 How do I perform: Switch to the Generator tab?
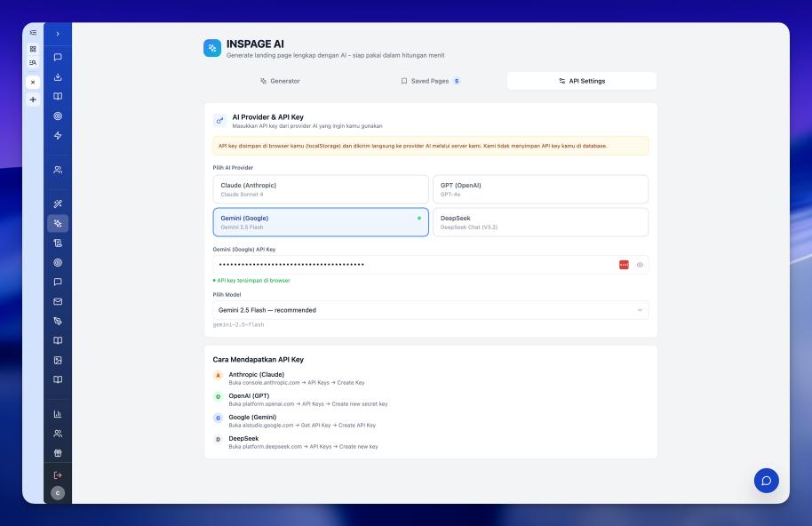tap(280, 81)
